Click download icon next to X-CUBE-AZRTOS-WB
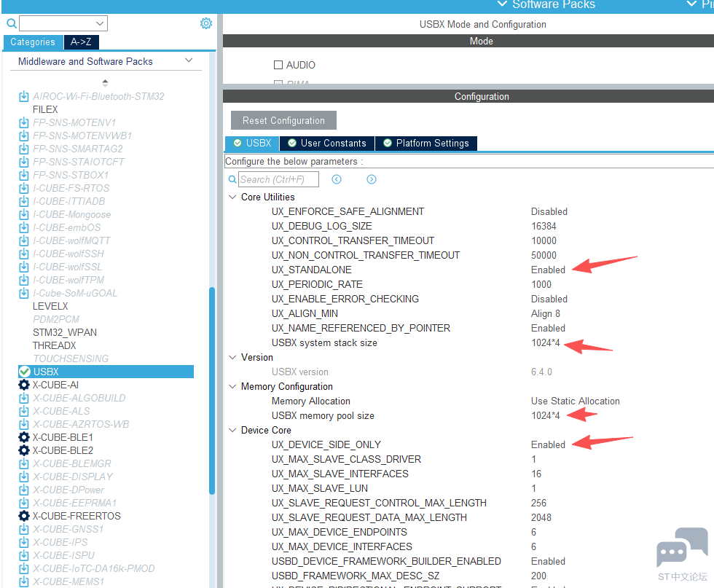Viewport: 714px width, 588px height. pyautogui.click(x=23, y=425)
